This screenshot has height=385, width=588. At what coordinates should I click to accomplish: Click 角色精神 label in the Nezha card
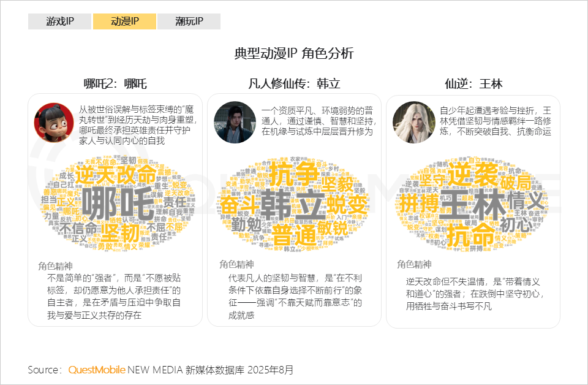point(55,266)
